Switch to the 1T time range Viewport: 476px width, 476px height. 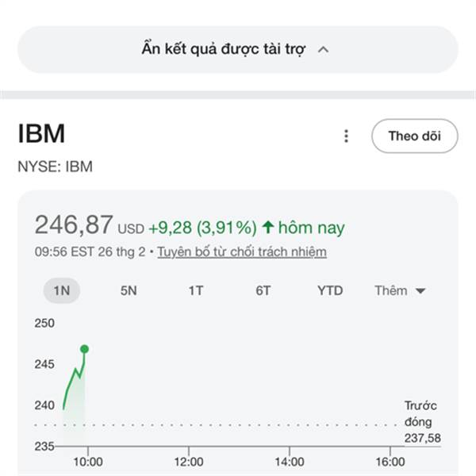(x=196, y=290)
